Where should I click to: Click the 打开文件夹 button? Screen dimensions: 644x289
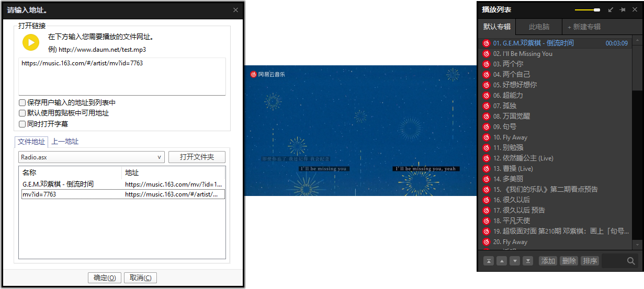coord(197,157)
